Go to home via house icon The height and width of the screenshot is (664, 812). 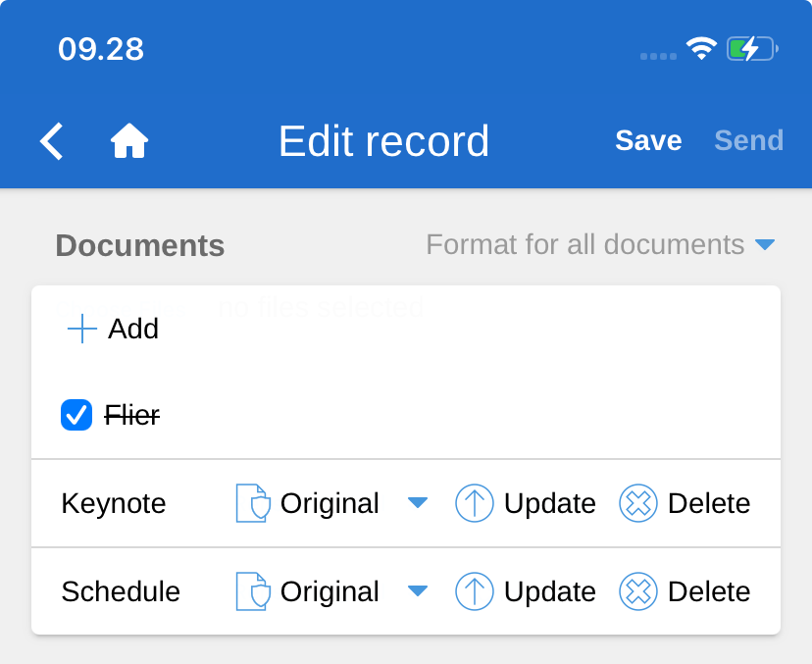tap(129, 141)
